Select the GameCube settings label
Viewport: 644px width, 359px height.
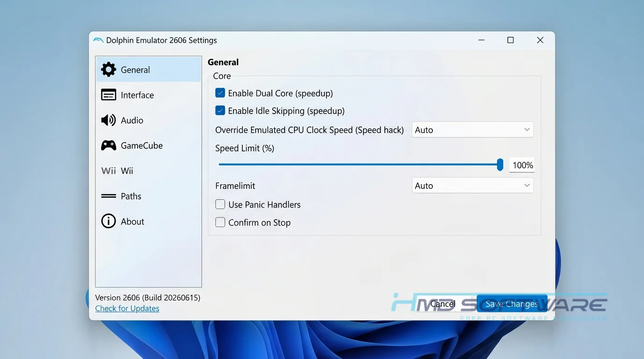(x=142, y=145)
